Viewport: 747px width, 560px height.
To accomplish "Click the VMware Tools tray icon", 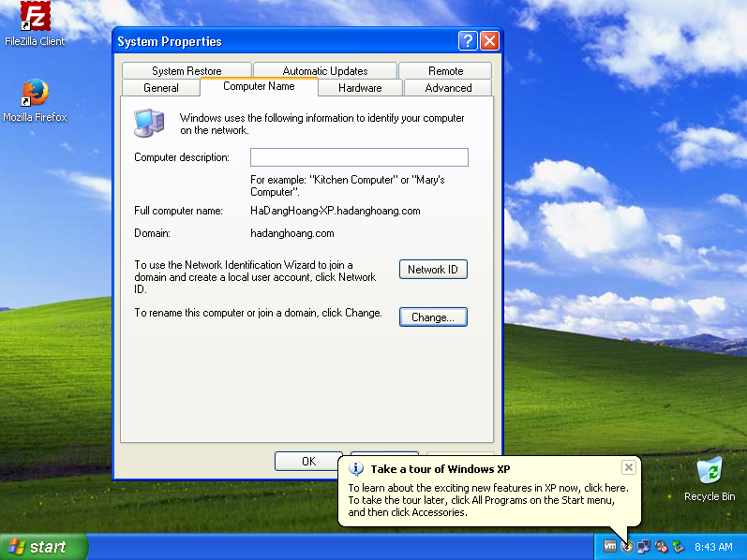I will (610, 546).
